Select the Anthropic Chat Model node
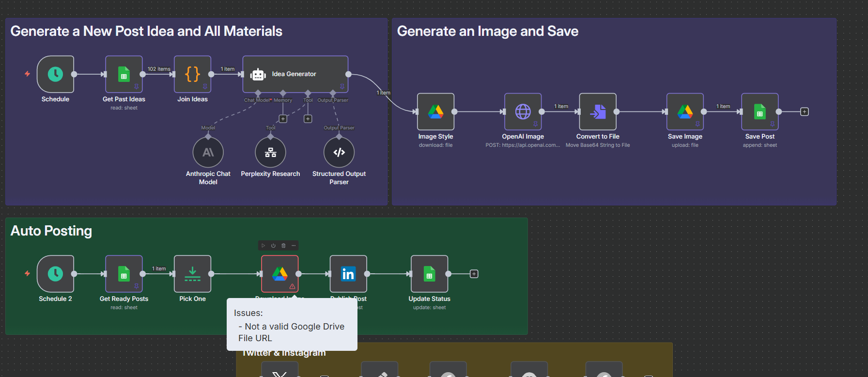This screenshot has width=868, height=377. (x=208, y=152)
